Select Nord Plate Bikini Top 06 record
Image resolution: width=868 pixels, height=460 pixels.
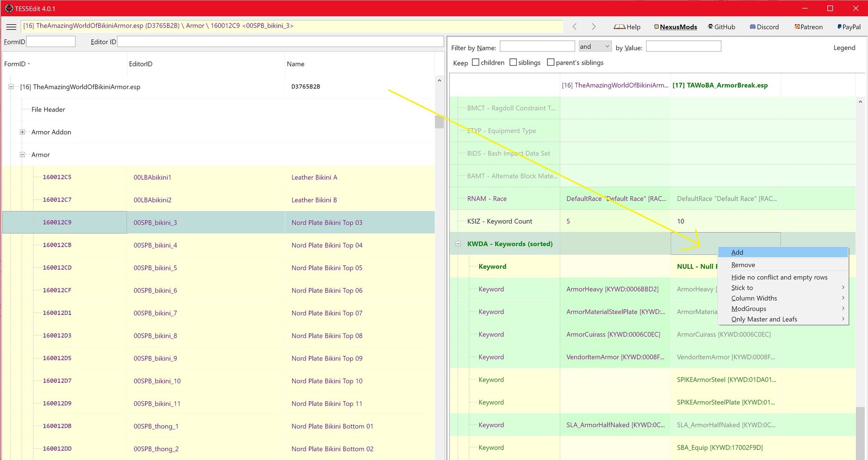coord(327,290)
